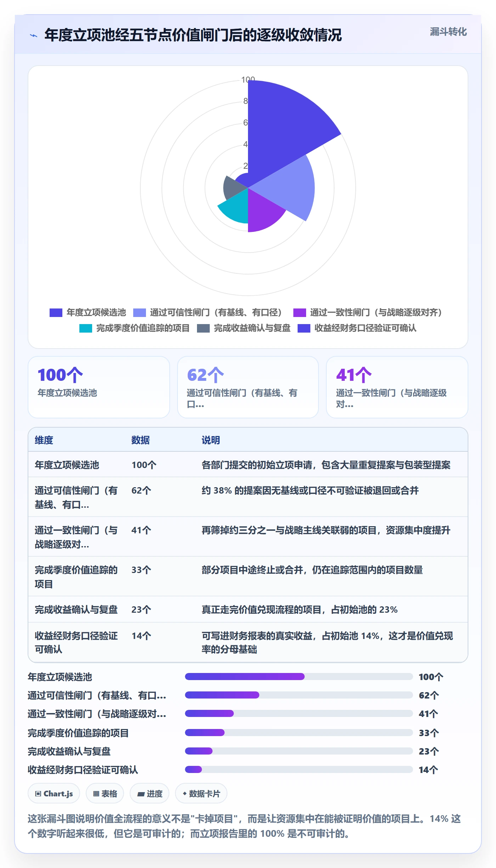Toggle the 通过可信性闸门 legend entry in the chart
Image resolution: width=496 pixels, height=868 pixels.
pos(208,312)
